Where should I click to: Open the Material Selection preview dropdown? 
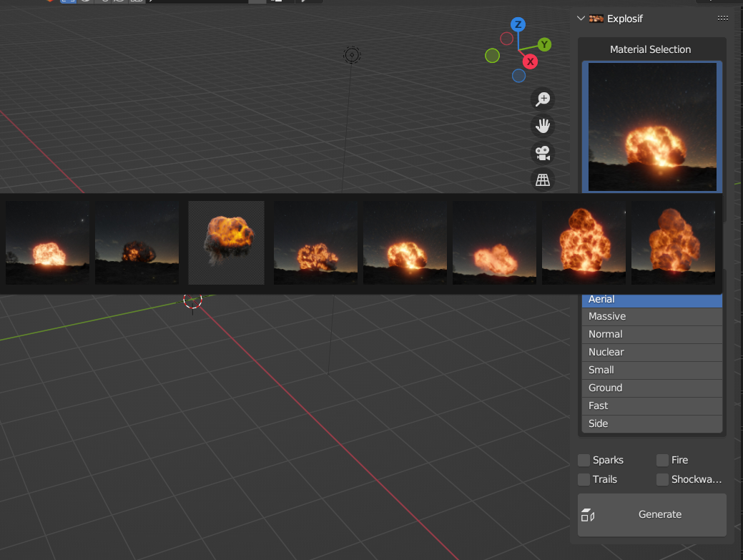651,127
